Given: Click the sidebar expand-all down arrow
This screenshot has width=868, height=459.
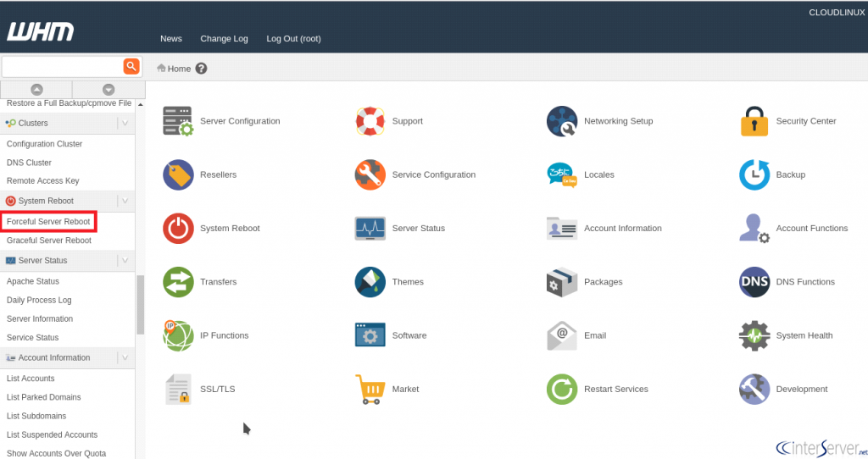Looking at the screenshot, I should [108, 90].
